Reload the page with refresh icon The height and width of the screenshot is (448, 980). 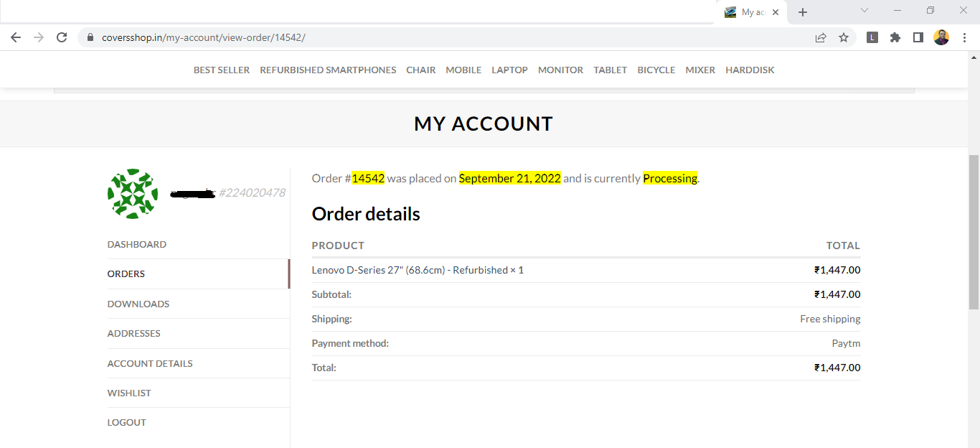[62, 37]
